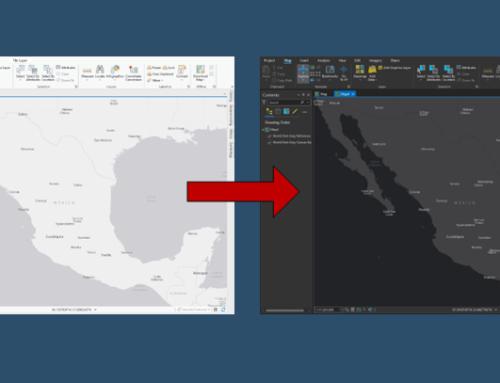Click Lock labels in light window
The width and height of the screenshot is (500, 383).
pos(169,68)
